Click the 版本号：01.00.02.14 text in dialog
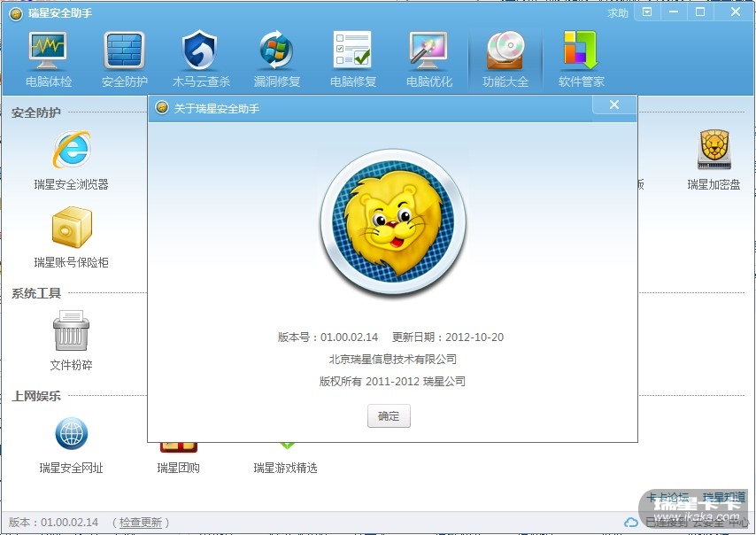Image resolution: width=756 pixels, height=535 pixels. [x=328, y=337]
